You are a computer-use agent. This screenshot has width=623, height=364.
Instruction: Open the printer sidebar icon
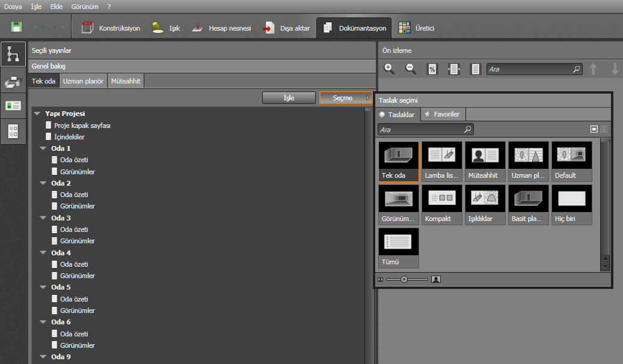pos(13,80)
